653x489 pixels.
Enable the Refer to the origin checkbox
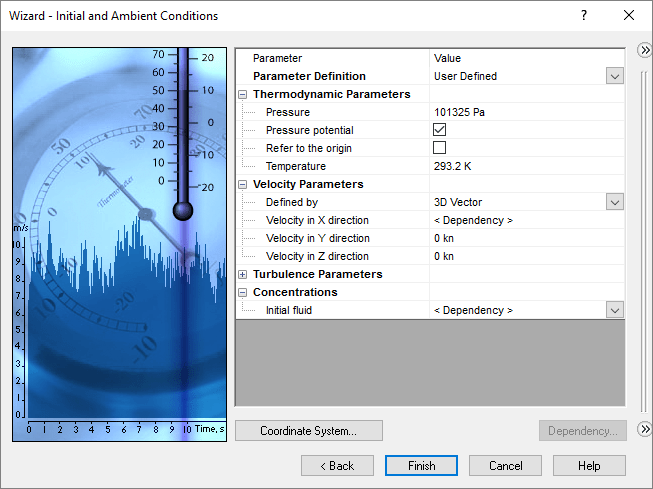[439, 148]
